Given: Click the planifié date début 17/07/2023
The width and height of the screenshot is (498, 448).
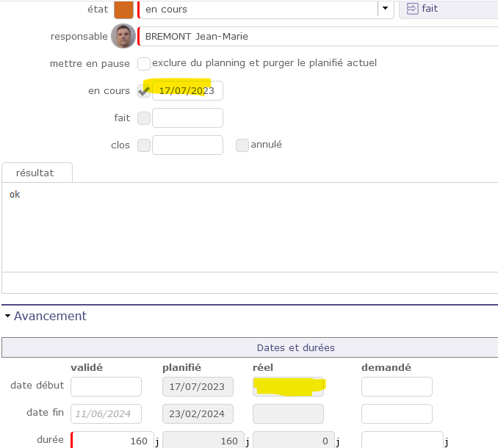Looking at the screenshot, I should [198, 387].
